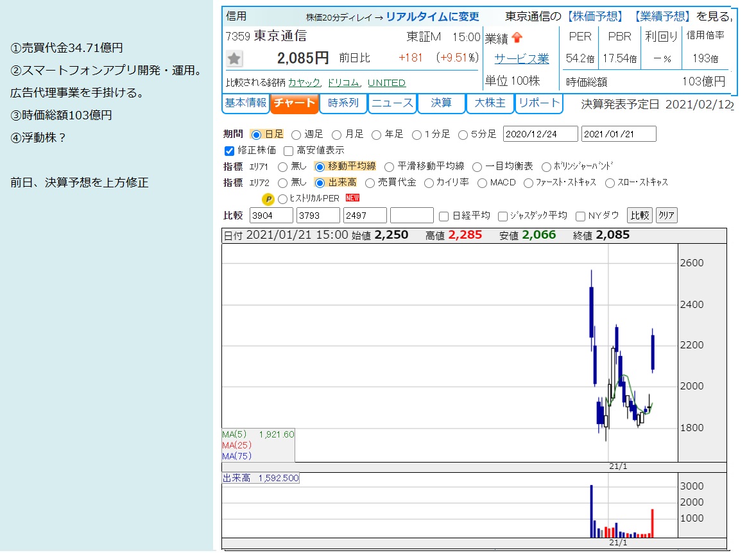Click the MA(5) 1,921.60 legend text
The height and width of the screenshot is (553, 756).
pyautogui.click(x=258, y=434)
